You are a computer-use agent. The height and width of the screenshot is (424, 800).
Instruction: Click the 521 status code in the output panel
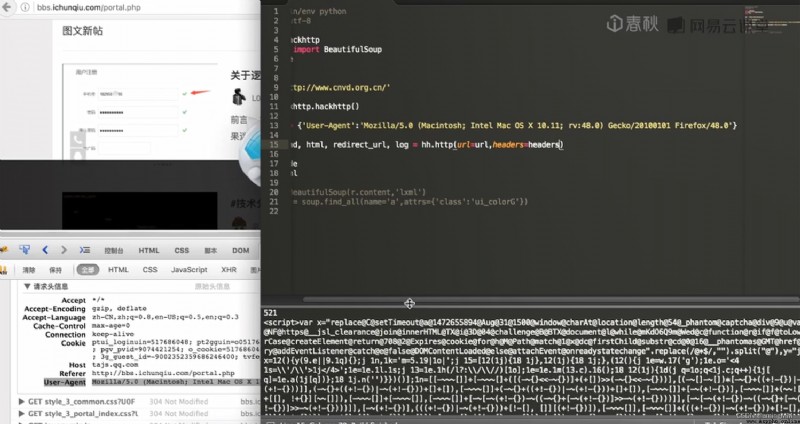coord(270,313)
